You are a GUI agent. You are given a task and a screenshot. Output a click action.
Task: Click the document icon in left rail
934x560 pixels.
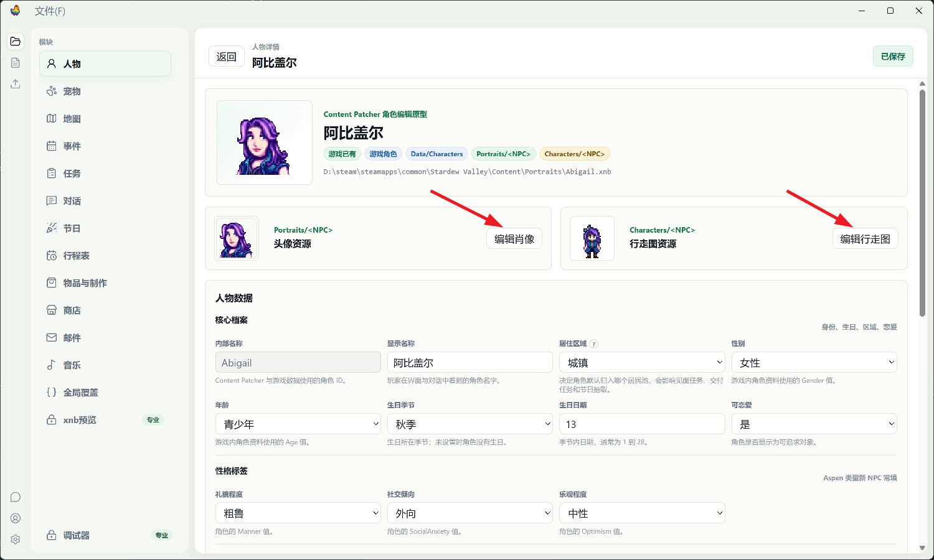pos(16,63)
